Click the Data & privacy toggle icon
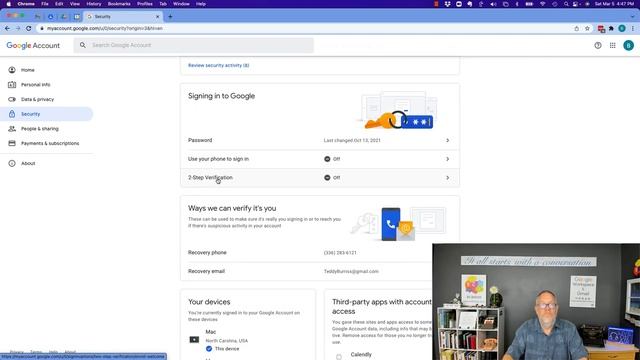The image size is (640, 360). (12, 99)
